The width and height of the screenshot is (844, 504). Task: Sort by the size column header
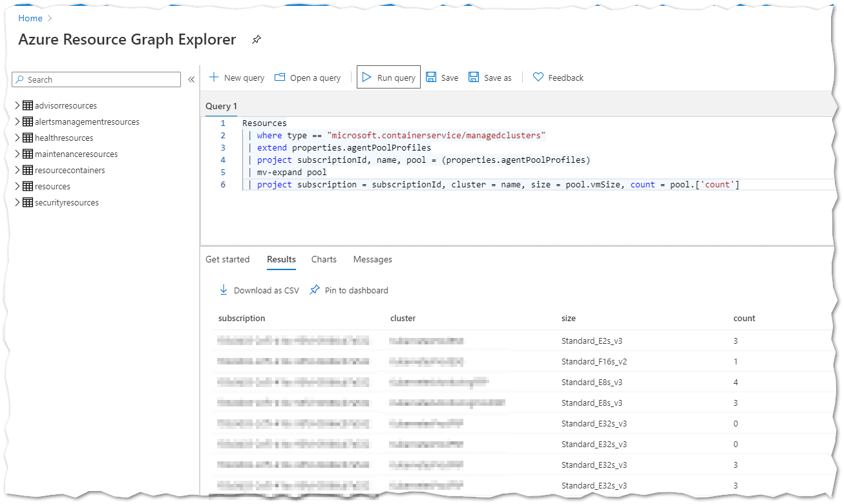(569, 318)
